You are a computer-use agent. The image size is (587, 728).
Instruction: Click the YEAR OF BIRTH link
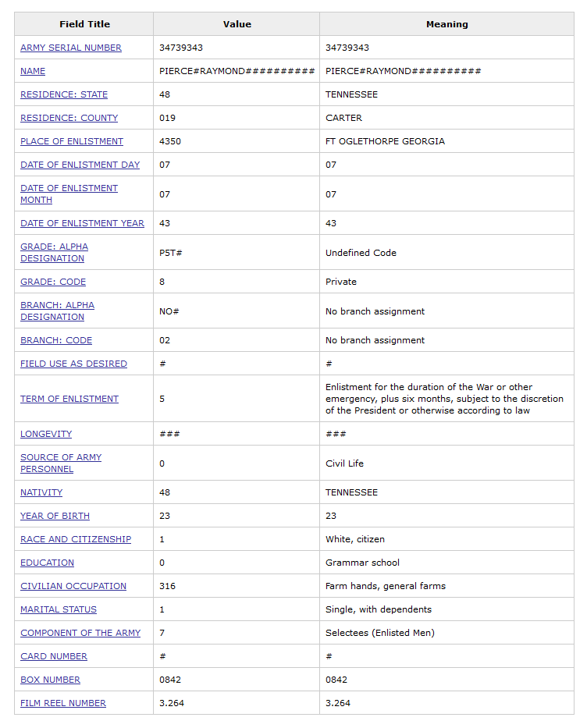[x=55, y=516]
